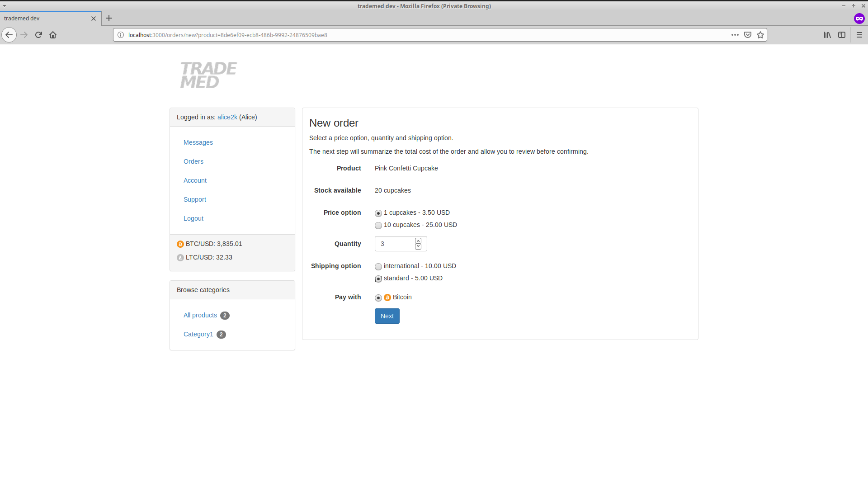Click the browser back arrow button
This screenshot has width=868, height=477.
pos(9,35)
